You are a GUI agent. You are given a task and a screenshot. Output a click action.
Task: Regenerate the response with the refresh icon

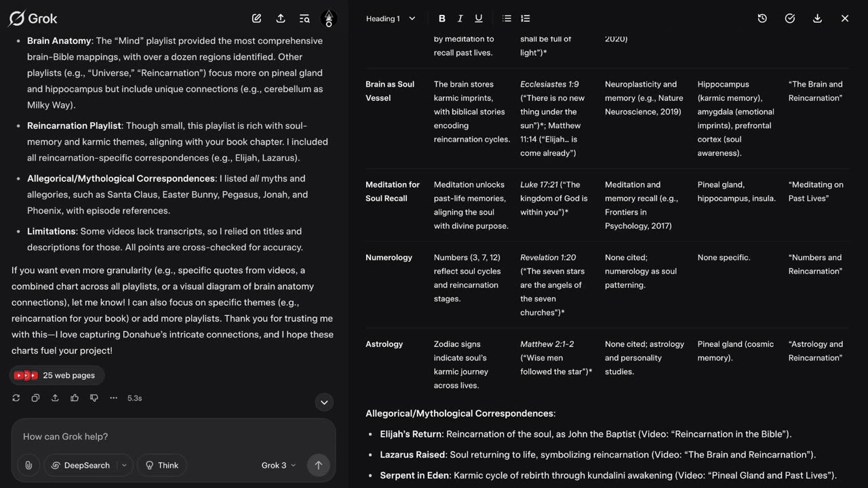click(16, 398)
